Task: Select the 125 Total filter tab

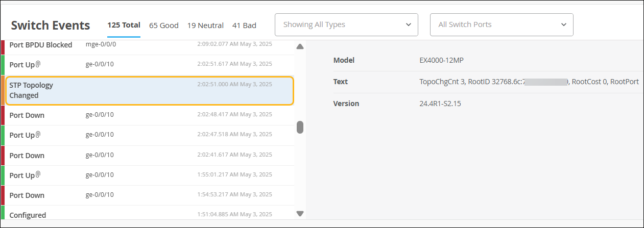Action: (x=124, y=25)
